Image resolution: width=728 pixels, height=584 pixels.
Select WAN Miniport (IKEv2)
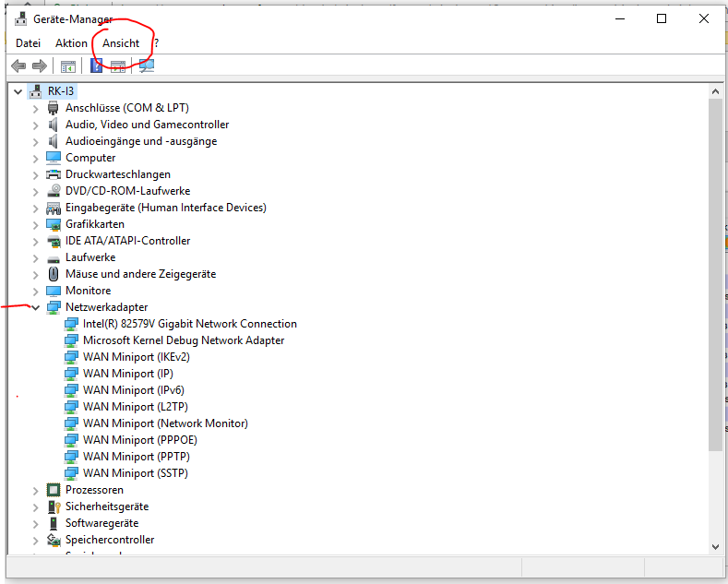click(136, 357)
